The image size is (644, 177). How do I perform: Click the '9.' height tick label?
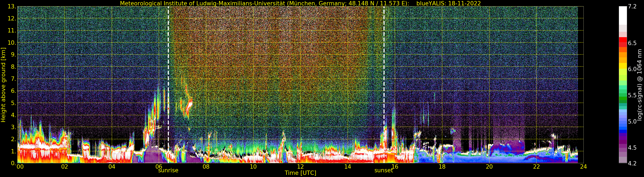point(14,55)
